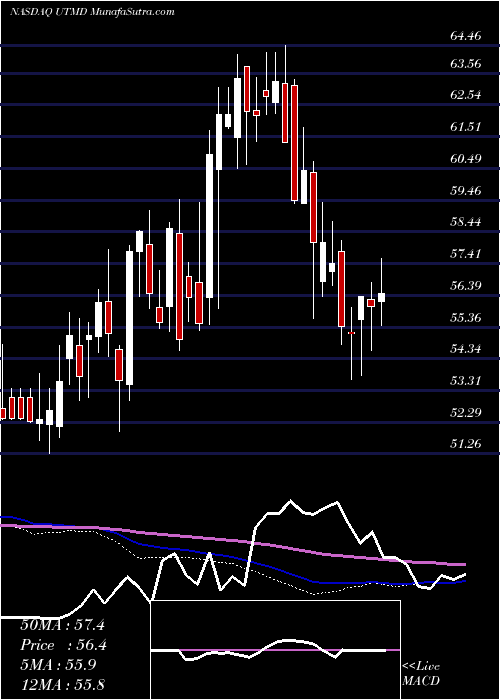Click the Price : 56.4 readout
The image size is (500, 700).
62,645
